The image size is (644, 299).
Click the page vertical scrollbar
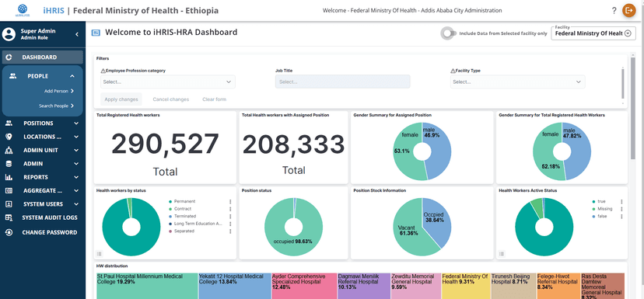[633, 108]
